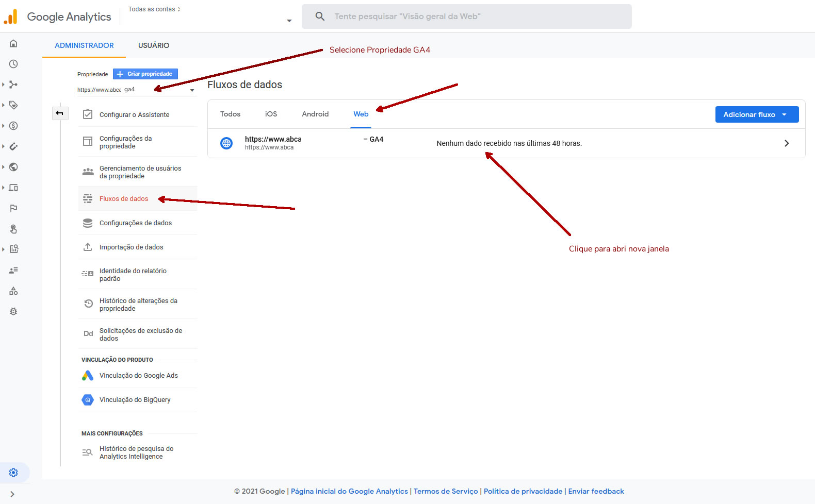815x504 pixels.
Task: Open the Conversions touch-hand icon in sidebar
Action: point(13,229)
